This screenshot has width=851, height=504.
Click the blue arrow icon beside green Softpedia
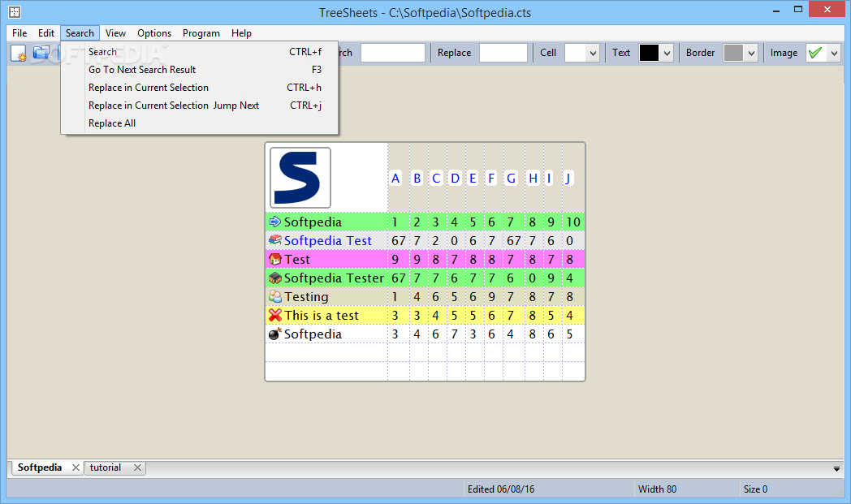click(275, 222)
